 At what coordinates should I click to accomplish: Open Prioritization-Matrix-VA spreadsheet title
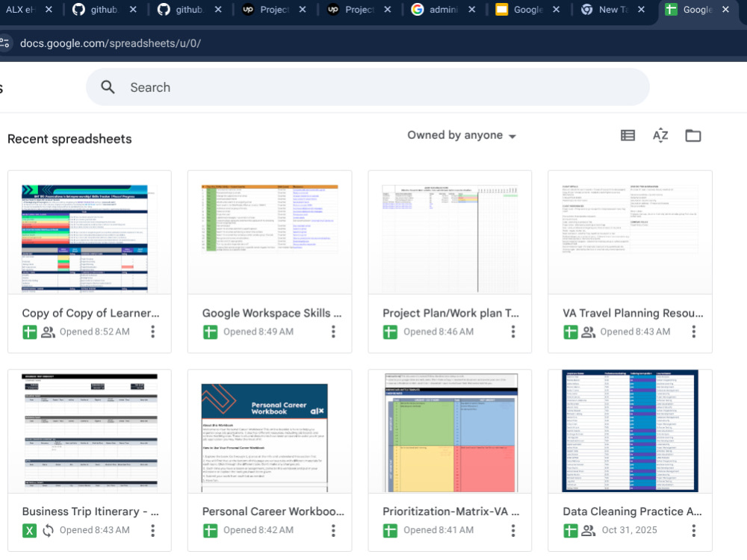pyautogui.click(x=450, y=511)
